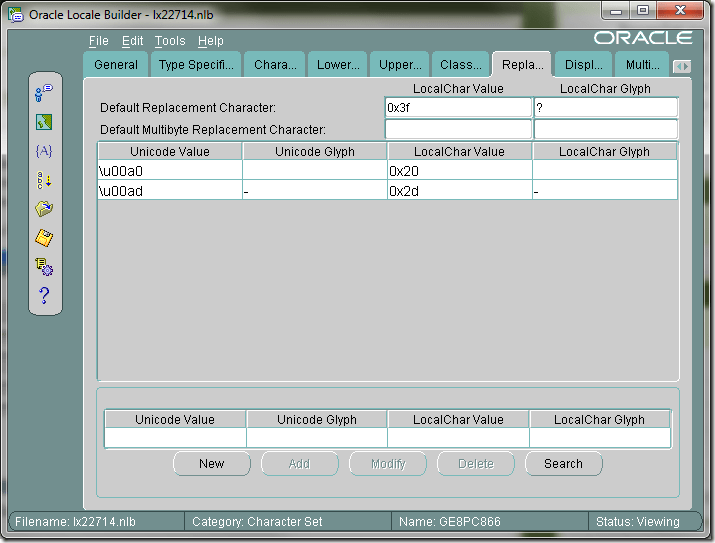Open the Help menu
The height and width of the screenshot is (543, 715).
(211, 41)
